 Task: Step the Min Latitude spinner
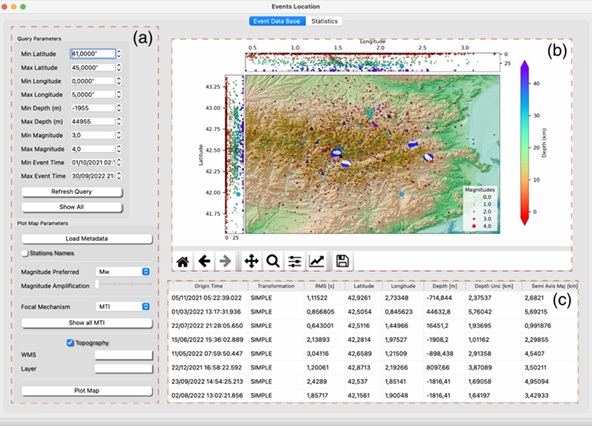(119, 54)
